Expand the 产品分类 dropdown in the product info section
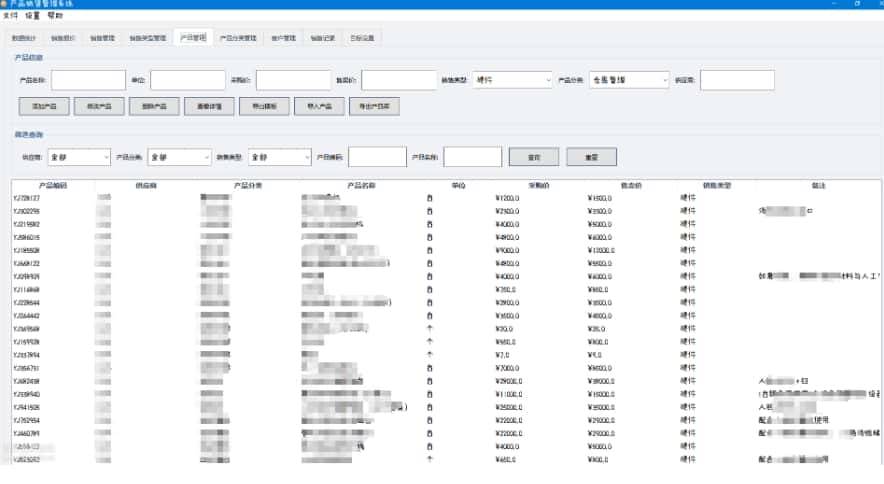Image resolution: width=884 pixels, height=484 pixels. [627, 80]
